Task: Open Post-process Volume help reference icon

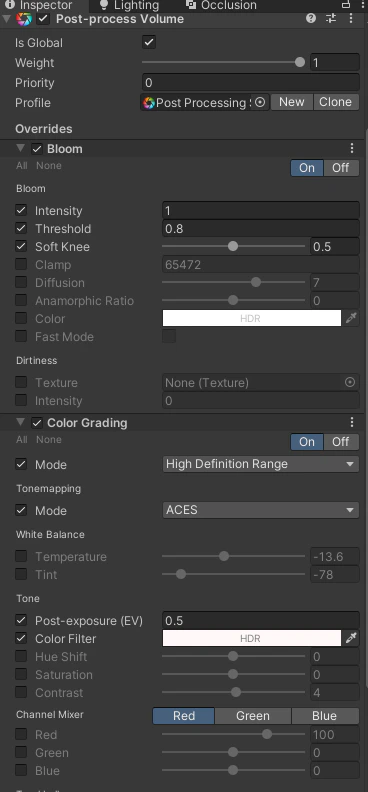Action: pos(311,19)
